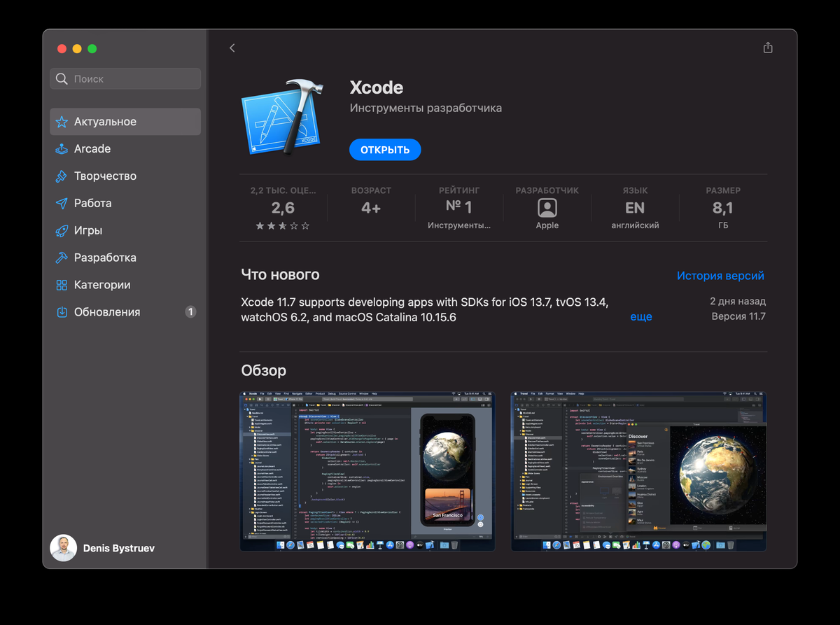Open the first Xcode screenshot preview
The height and width of the screenshot is (625, 840).
pyautogui.click(x=367, y=470)
